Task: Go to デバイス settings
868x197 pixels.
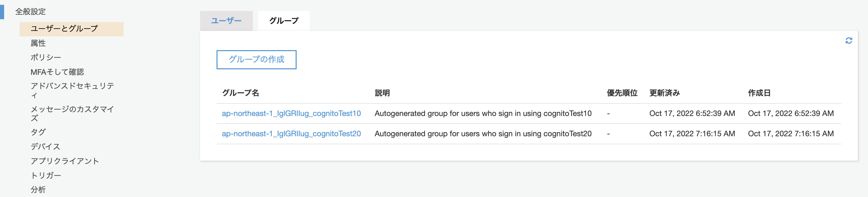Action: click(x=45, y=147)
